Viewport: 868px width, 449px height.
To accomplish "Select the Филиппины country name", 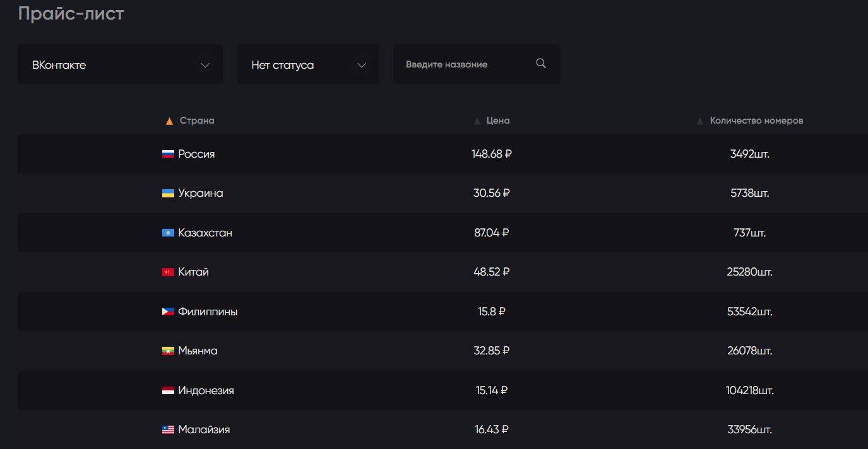I will [208, 312].
